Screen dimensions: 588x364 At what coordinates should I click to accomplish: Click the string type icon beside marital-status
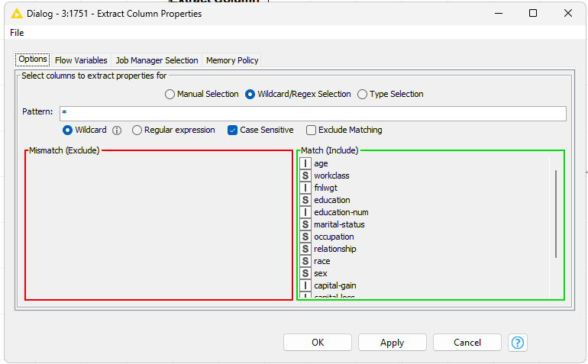tap(305, 224)
